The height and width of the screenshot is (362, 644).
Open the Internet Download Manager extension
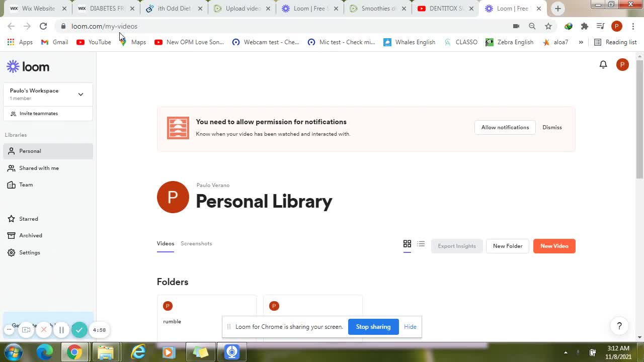(568, 26)
